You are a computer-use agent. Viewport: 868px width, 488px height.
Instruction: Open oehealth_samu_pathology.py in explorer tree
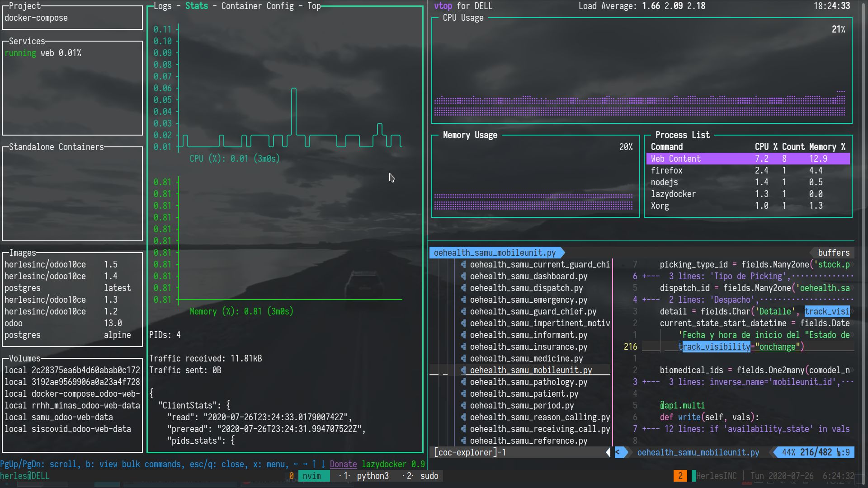[x=528, y=382]
